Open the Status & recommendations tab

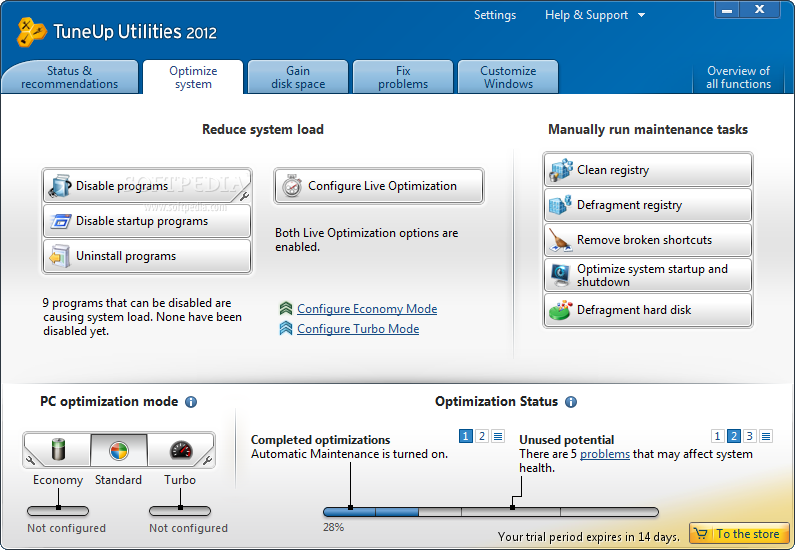click(69, 77)
